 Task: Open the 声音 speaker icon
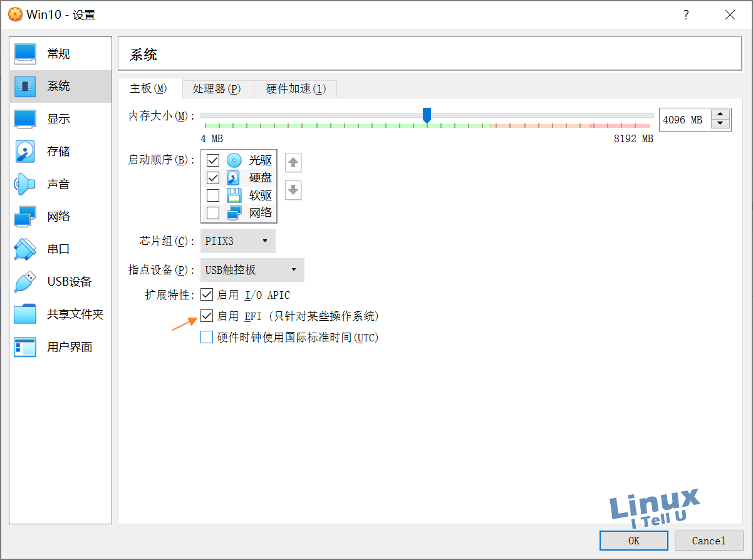point(25,184)
